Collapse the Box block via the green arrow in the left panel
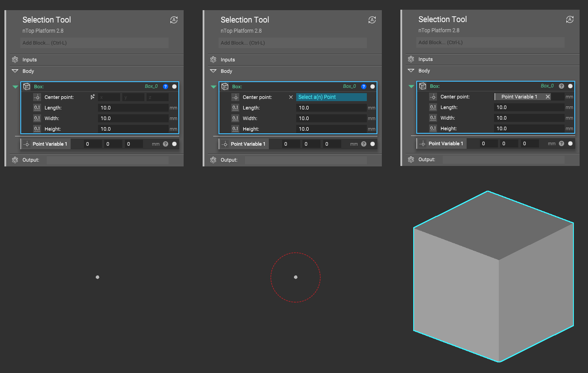Screen dimensions: 588x373 (15, 87)
